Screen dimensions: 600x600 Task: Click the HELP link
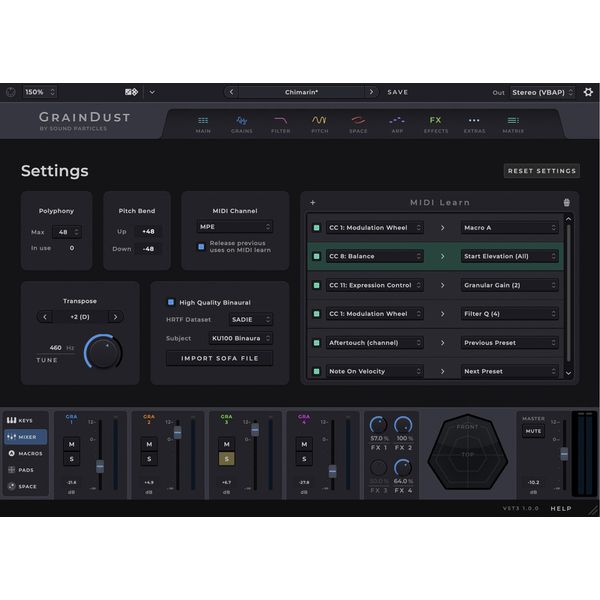click(561, 509)
